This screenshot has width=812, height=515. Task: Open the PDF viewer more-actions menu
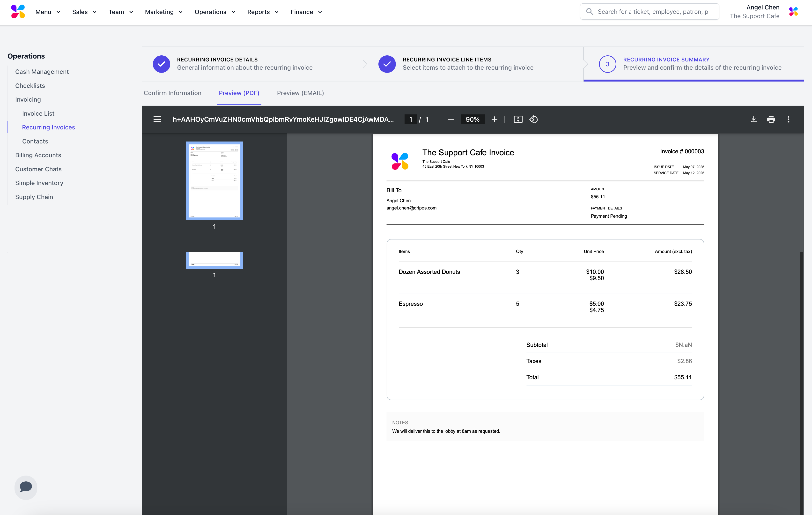pyautogui.click(x=788, y=119)
